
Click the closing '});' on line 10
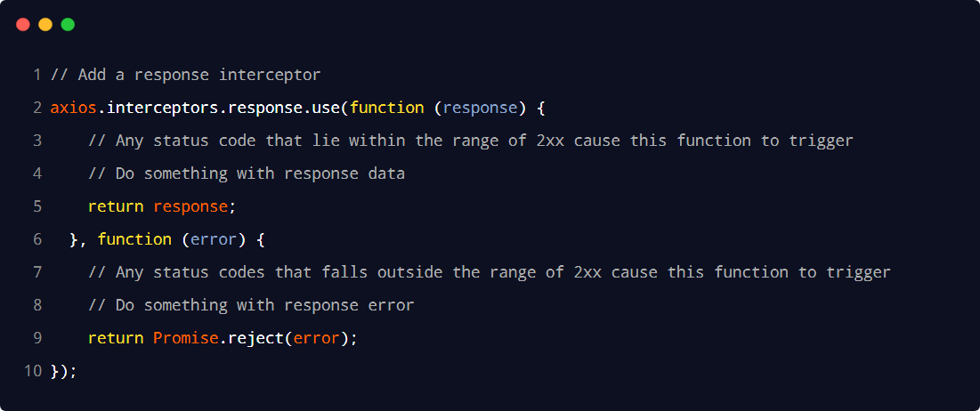click(x=63, y=371)
